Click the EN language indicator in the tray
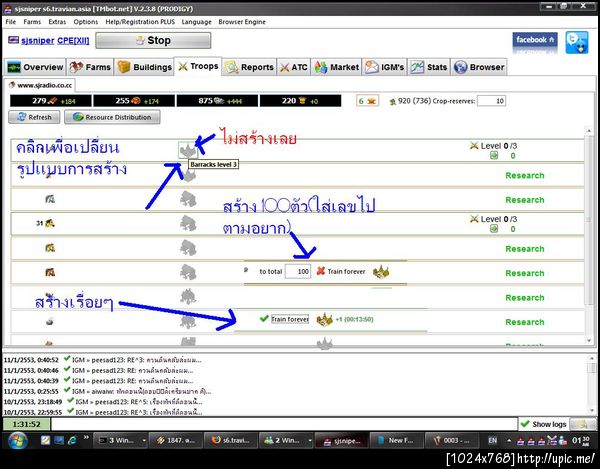600x469 pixels. tap(492, 440)
